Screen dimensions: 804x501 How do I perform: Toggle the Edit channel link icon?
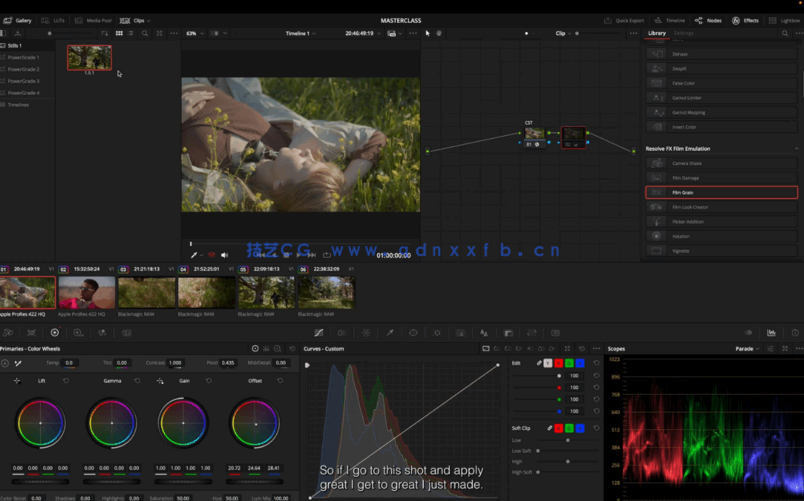click(539, 363)
